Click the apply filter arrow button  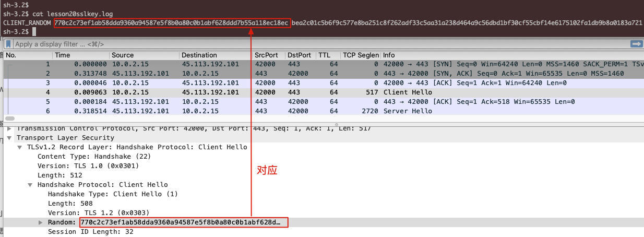[x=636, y=44]
